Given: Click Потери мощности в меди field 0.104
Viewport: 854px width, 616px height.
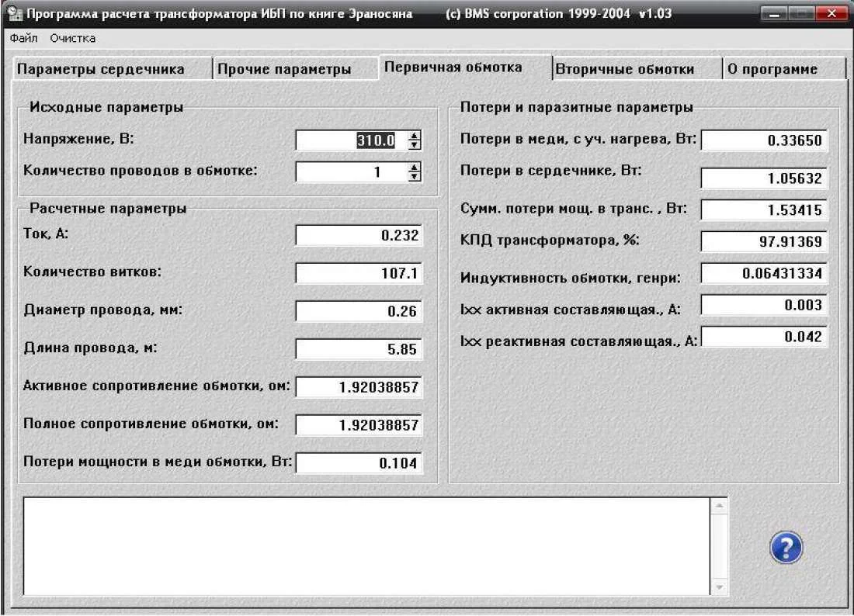Looking at the screenshot, I should 359,464.
